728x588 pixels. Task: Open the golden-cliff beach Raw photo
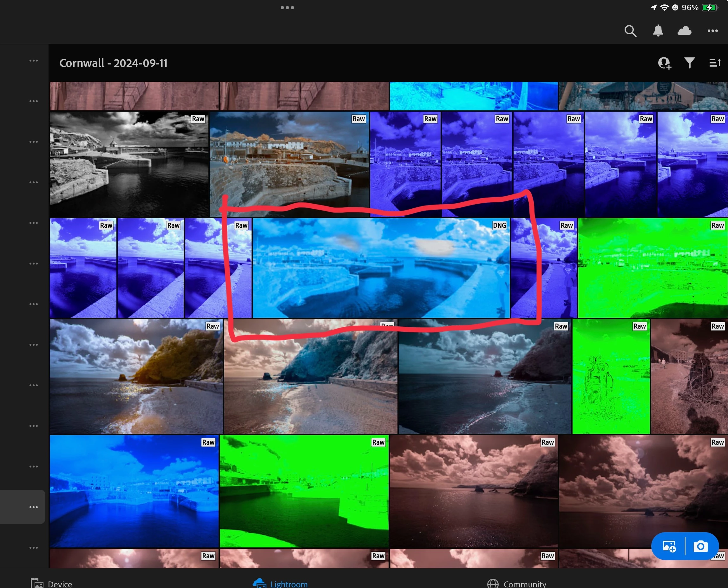coord(136,377)
